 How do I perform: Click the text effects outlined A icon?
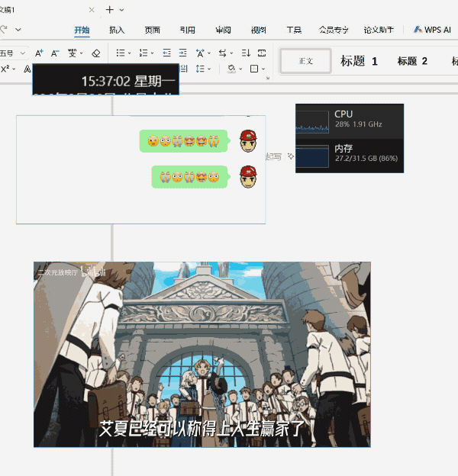(x=27, y=69)
